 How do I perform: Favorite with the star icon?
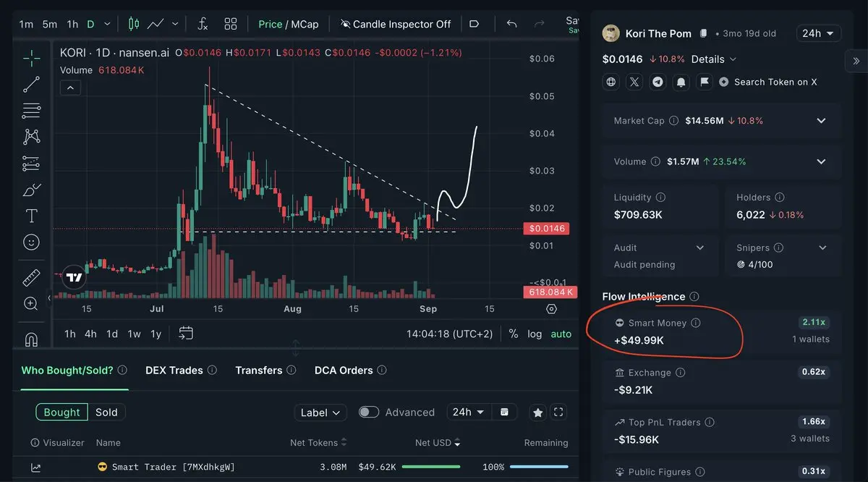pos(538,413)
